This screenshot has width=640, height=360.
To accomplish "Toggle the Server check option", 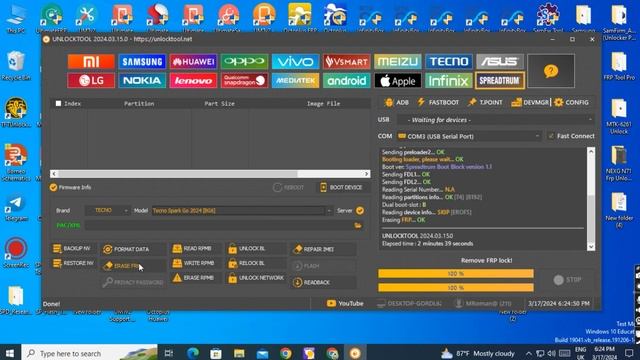I will tap(360, 211).
